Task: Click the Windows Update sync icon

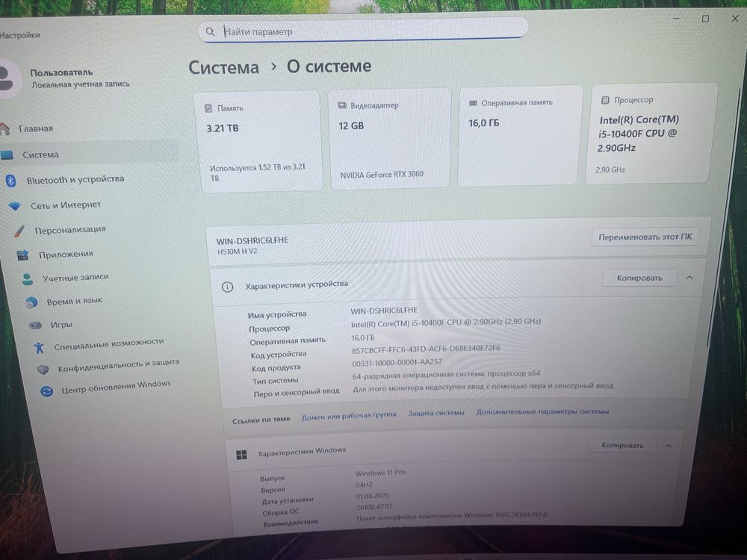Action: coord(46,391)
